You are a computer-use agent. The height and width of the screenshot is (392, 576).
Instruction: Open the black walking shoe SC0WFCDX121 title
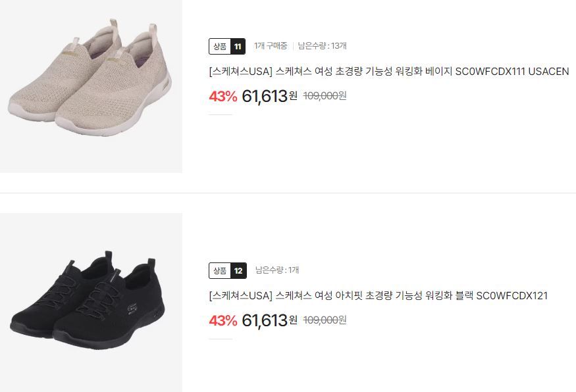pos(379,295)
